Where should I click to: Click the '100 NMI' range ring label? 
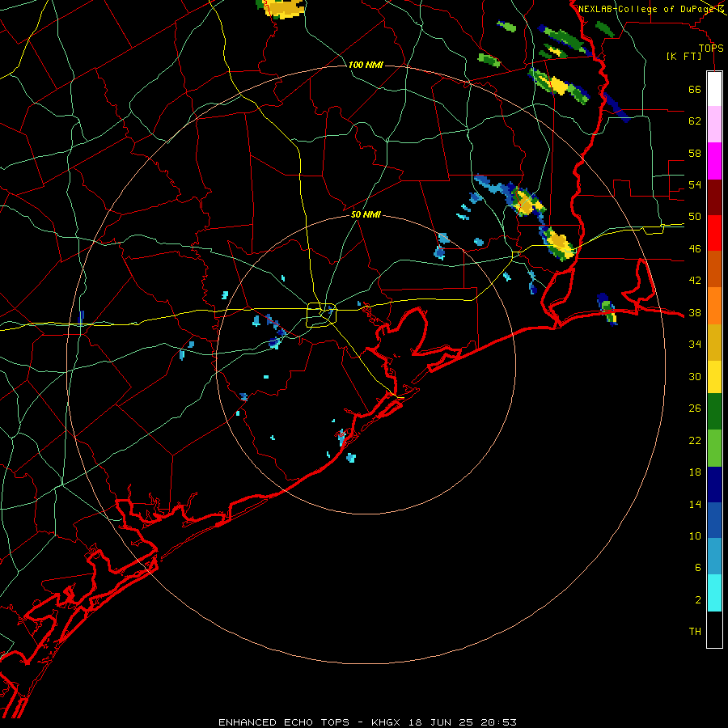[366, 65]
